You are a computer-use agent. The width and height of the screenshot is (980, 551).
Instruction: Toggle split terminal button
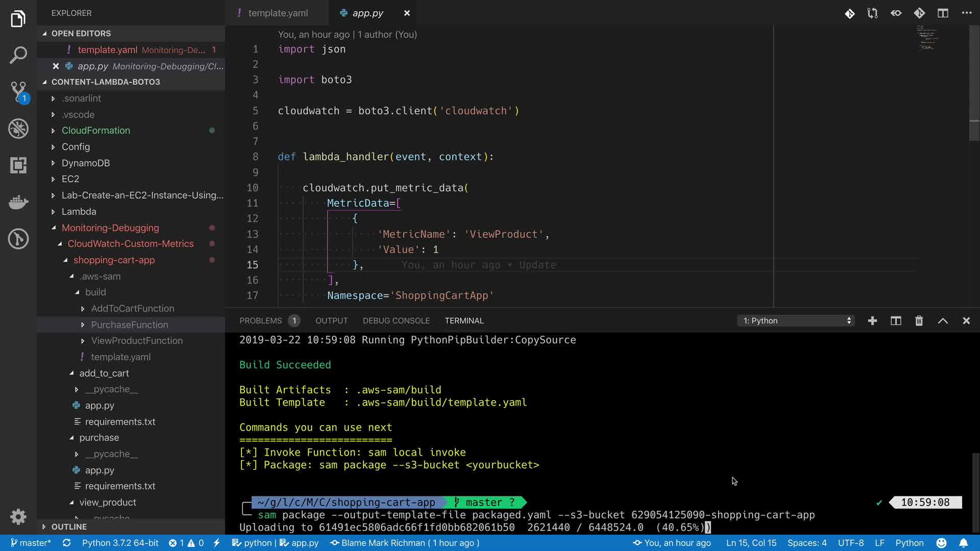896,320
